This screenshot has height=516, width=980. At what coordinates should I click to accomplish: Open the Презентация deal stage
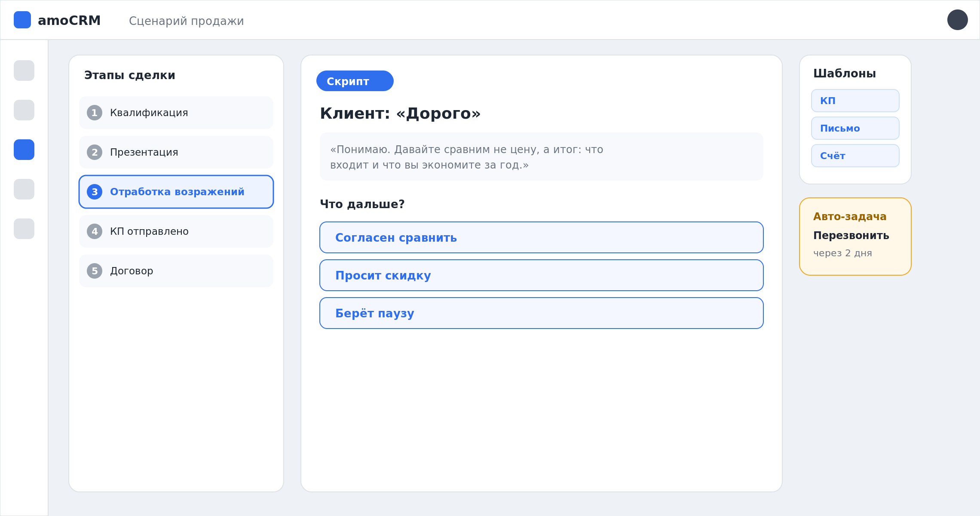pyautogui.click(x=176, y=152)
